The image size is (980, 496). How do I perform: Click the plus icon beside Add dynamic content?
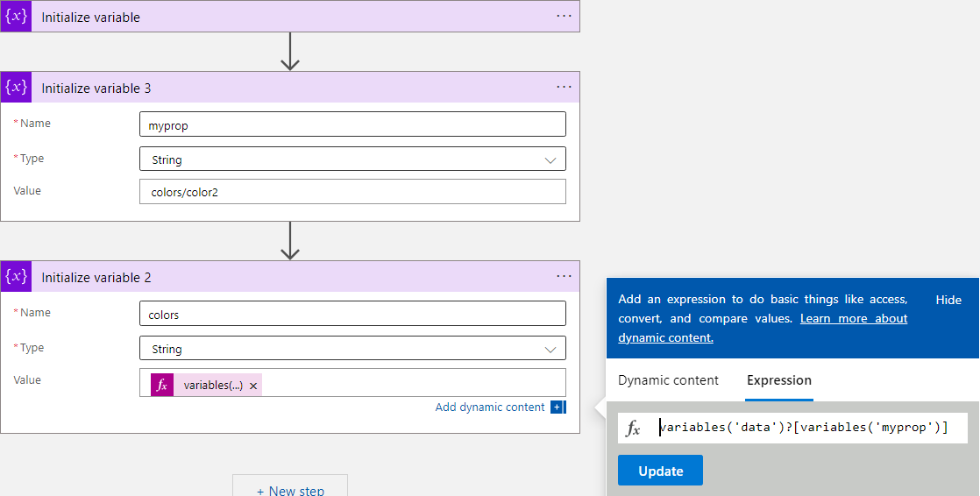coord(557,407)
